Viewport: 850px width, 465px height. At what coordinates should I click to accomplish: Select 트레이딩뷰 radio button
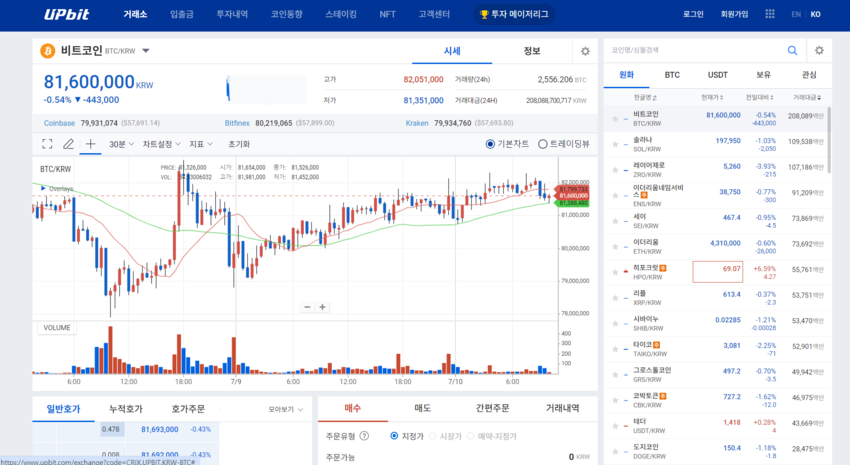tap(542, 144)
